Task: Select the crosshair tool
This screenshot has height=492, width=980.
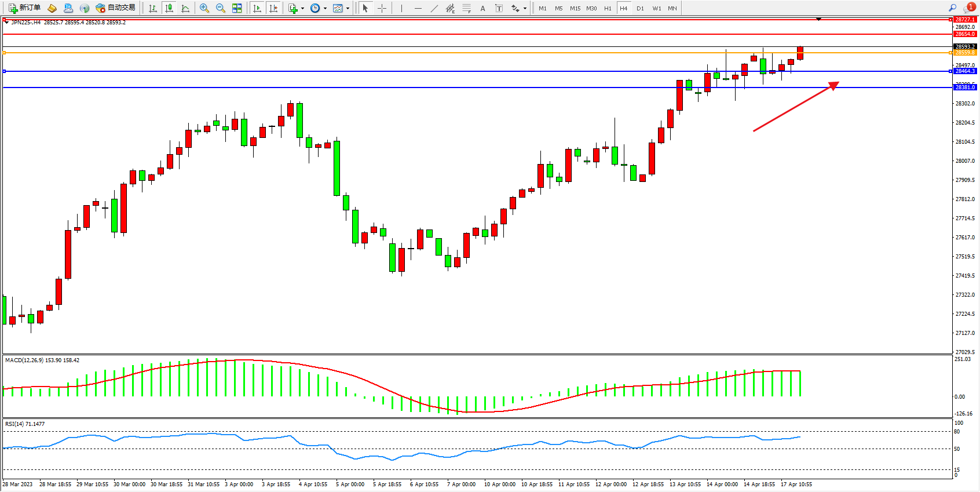Action: (382, 8)
